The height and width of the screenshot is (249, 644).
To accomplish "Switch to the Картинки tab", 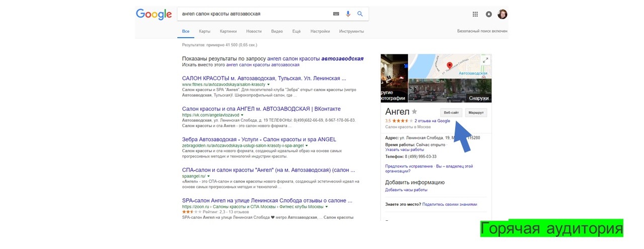I will point(228,31).
